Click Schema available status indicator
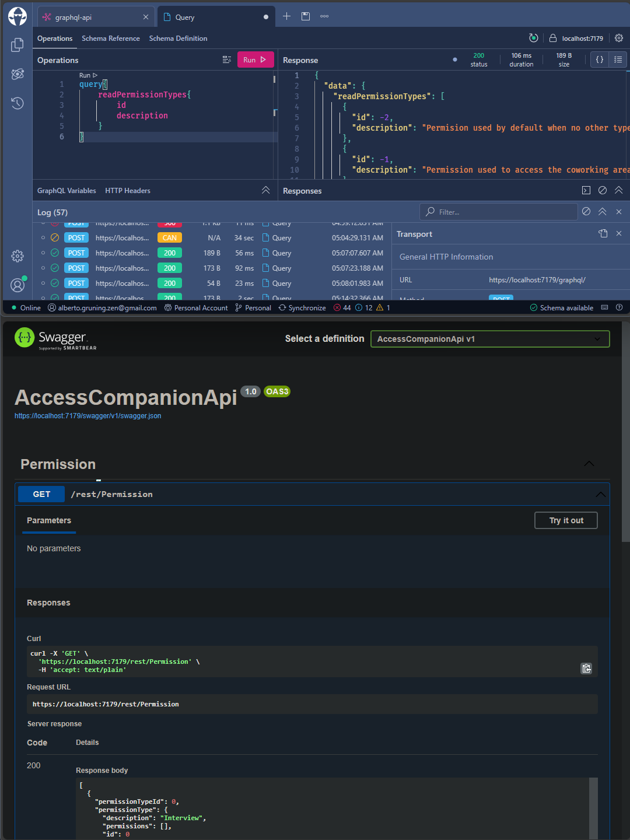The height and width of the screenshot is (840, 630). 562,308
